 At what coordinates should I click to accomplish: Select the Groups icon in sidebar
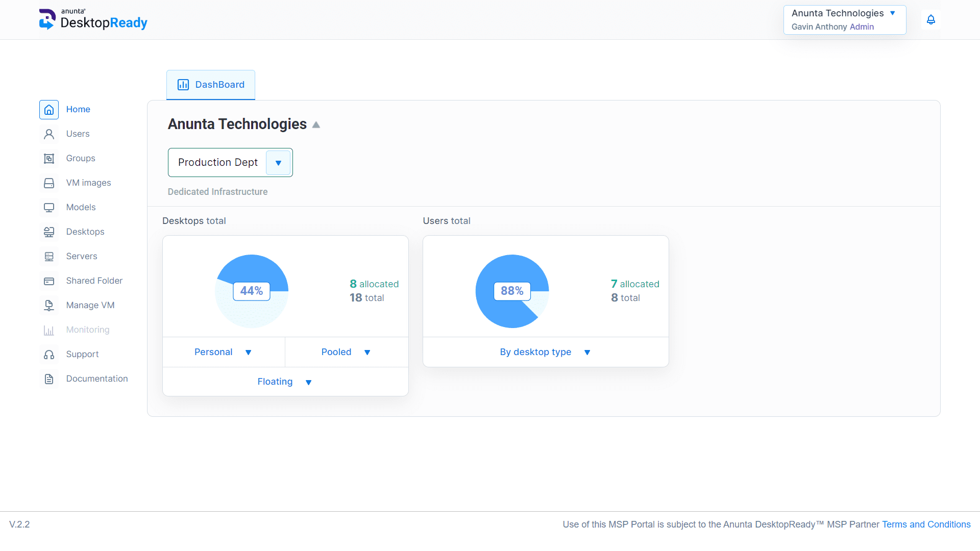(48, 158)
